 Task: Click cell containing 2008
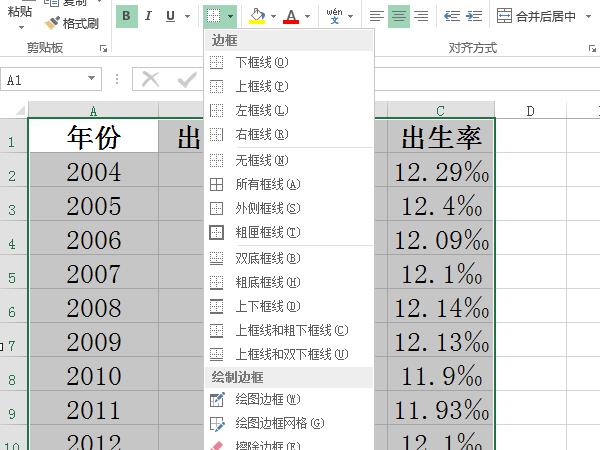[x=93, y=308]
